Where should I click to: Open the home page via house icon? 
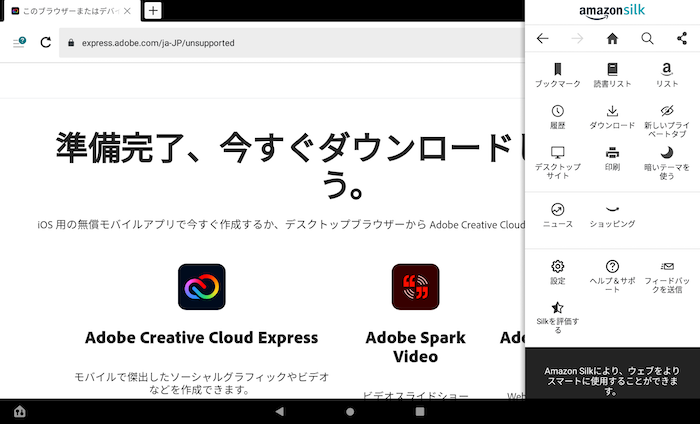[x=612, y=39]
